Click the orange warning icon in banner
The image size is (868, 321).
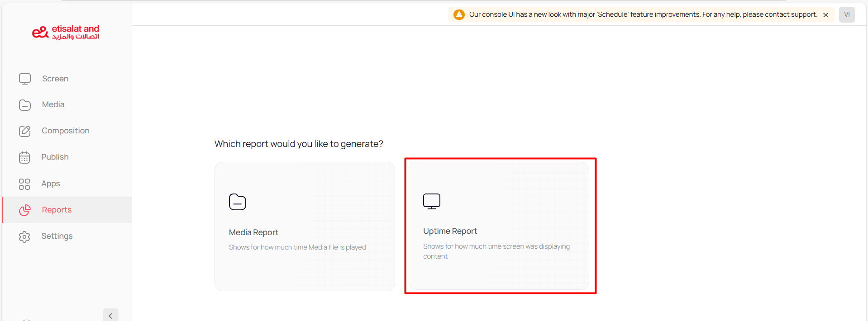point(459,14)
